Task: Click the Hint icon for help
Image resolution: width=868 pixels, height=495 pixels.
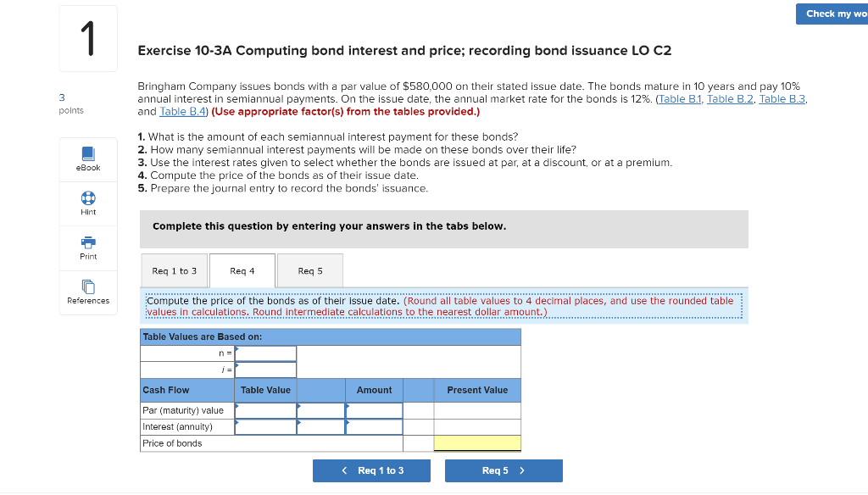Action: (88, 203)
